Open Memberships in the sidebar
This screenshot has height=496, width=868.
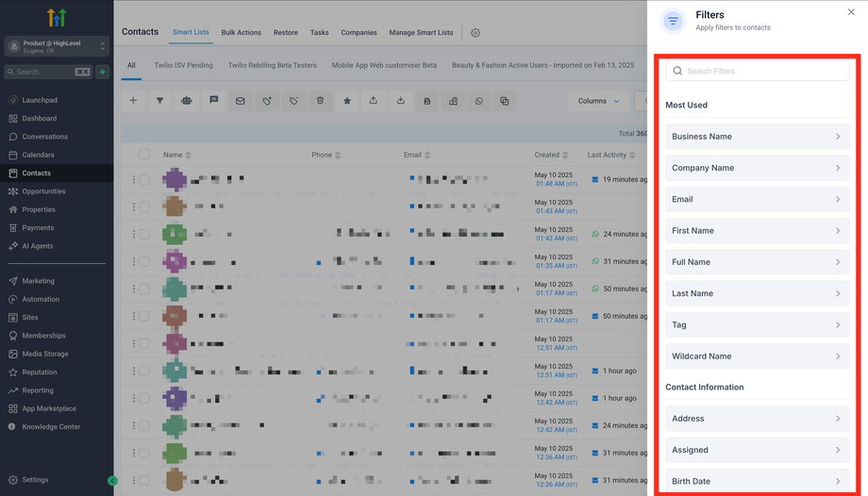pos(43,336)
